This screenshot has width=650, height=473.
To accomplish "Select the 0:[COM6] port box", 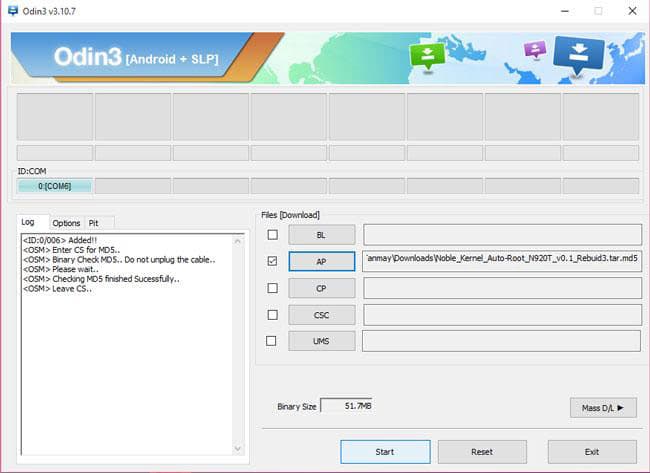I will pos(54,186).
